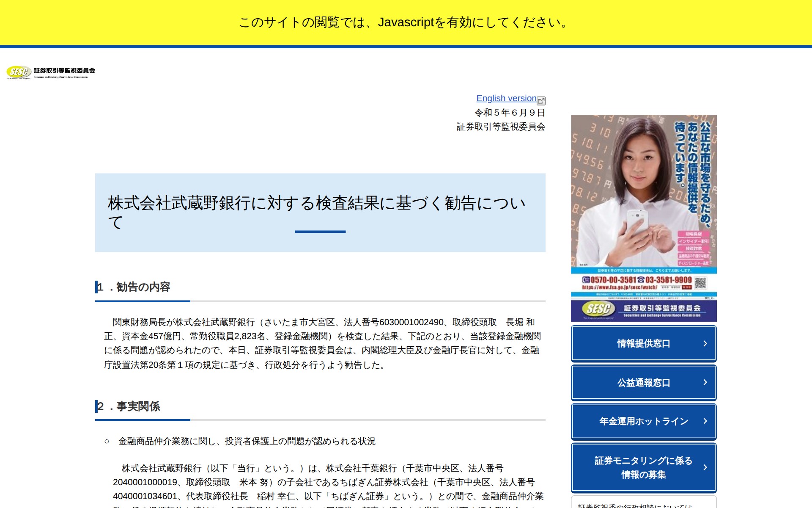Click the SESC emblem at the poster's bottom

[x=598, y=309]
